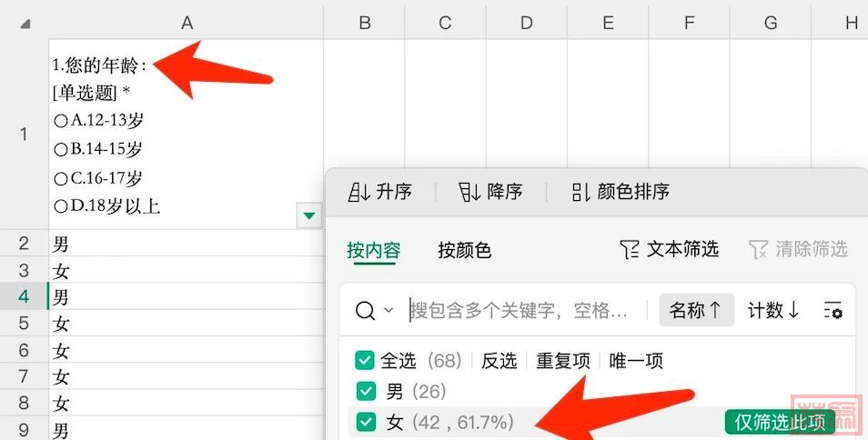
Task: Click the select-all corner triangle
Action: point(25,24)
